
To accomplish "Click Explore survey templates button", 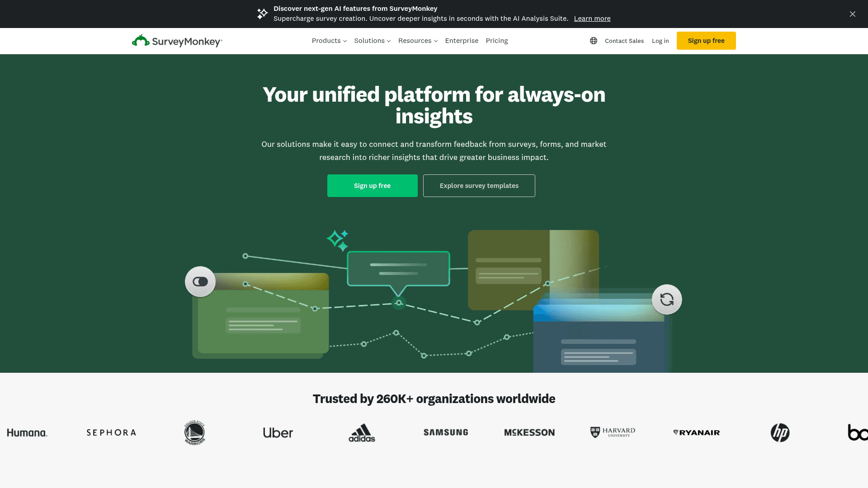I will point(479,186).
